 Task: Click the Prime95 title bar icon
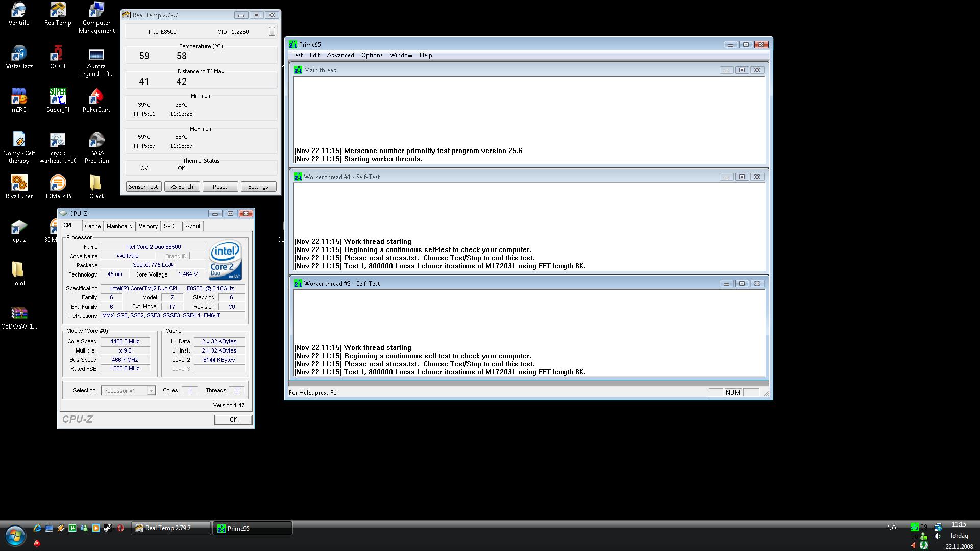(x=293, y=45)
